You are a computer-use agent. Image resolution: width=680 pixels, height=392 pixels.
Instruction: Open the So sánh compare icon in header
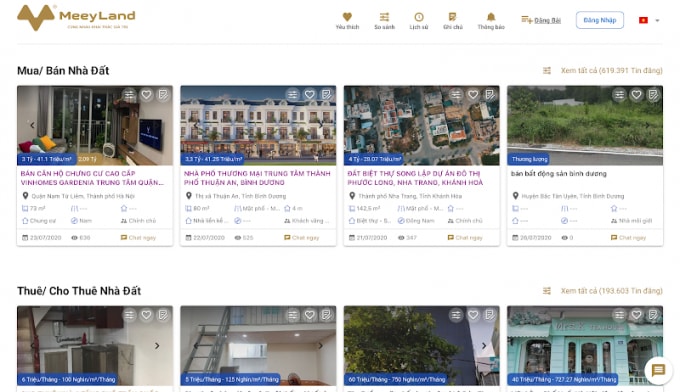tap(384, 20)
